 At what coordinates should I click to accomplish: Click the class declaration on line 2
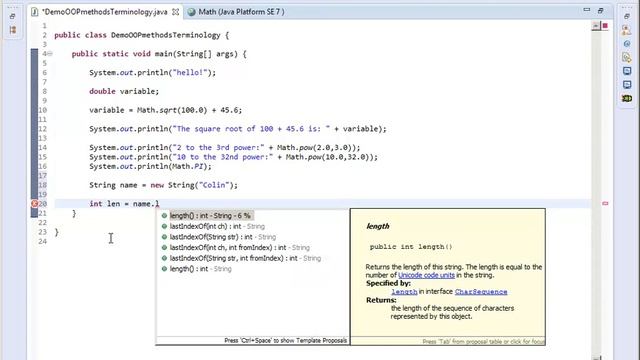[142, 35]
